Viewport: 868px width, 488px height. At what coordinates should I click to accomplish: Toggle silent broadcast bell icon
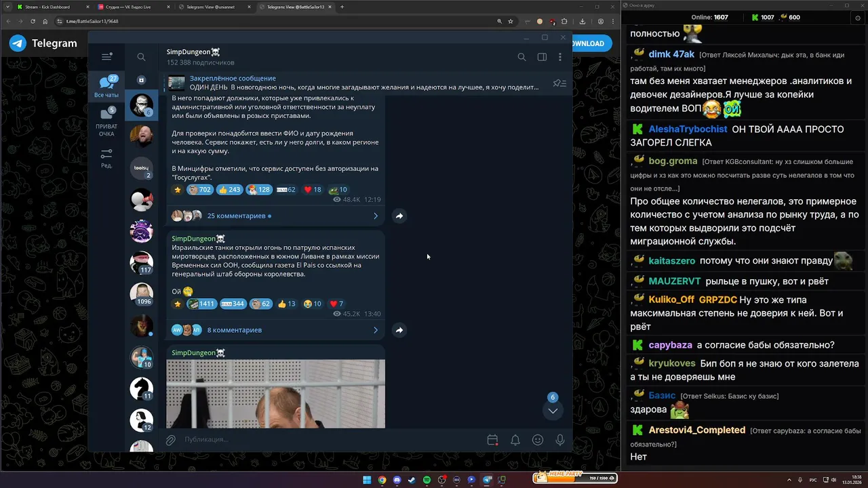tap(515, 440)
